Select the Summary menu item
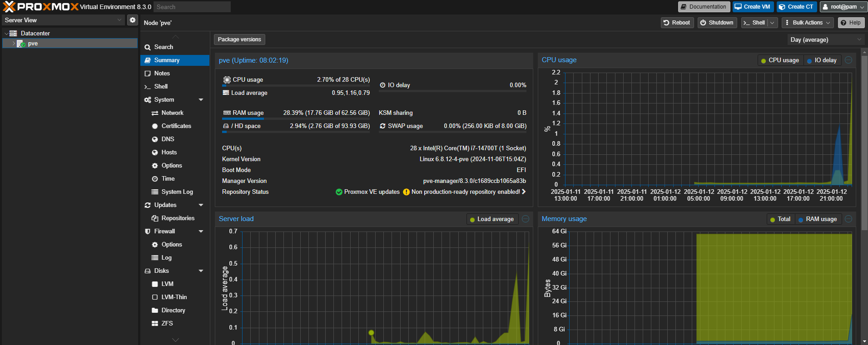 (x=175, y=60)
